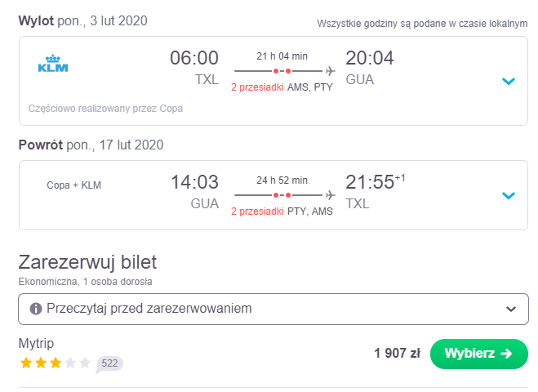Click 'Częściowo realizowany przez Copa' note
The height and width of the screenshot is (392, 538).
point(105,109)
